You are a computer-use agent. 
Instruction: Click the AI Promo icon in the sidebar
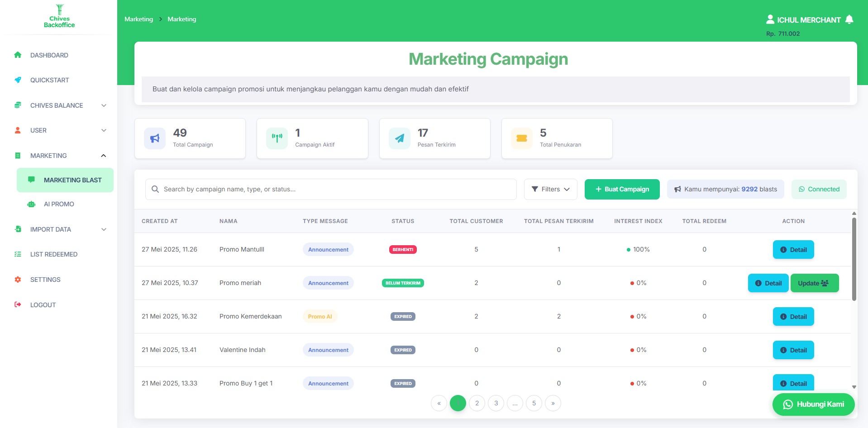tap(31, 204)
